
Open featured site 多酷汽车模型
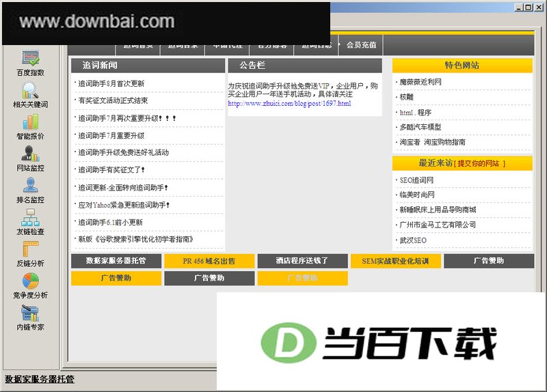(x=421, y=127)
